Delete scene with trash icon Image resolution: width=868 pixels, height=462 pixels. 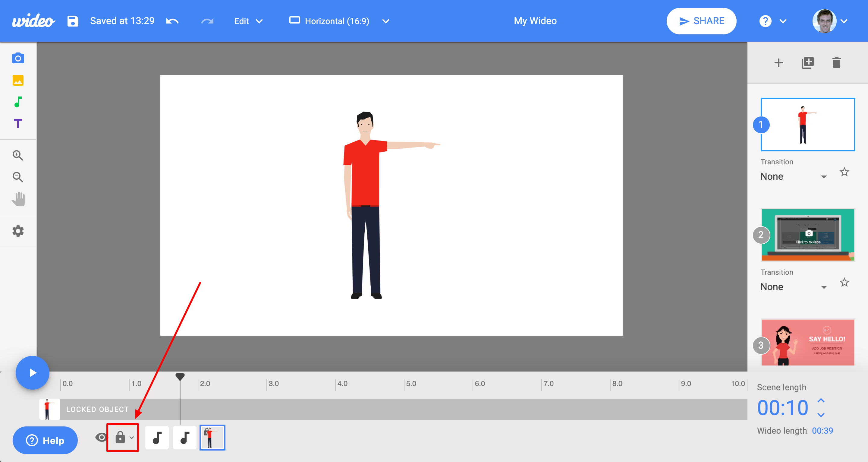(836, 63)
